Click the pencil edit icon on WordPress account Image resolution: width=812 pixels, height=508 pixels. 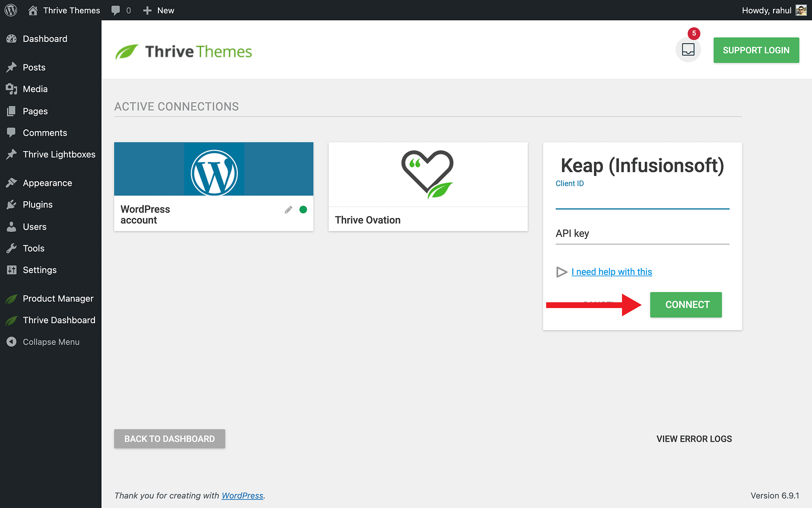coord(288,209)
